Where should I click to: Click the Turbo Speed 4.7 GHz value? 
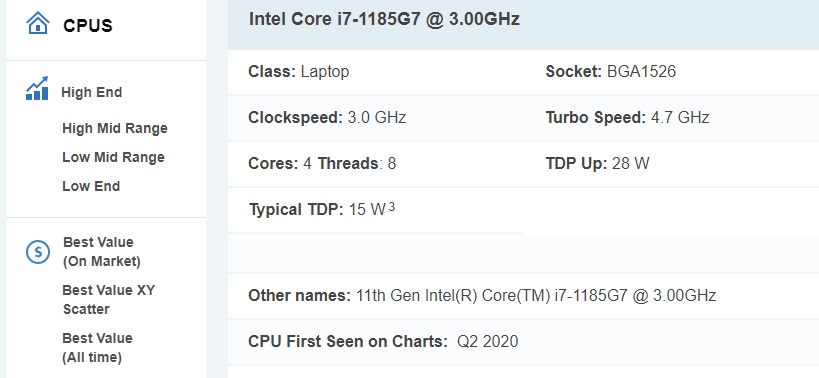pyautogui.click(x=680, y=117)
